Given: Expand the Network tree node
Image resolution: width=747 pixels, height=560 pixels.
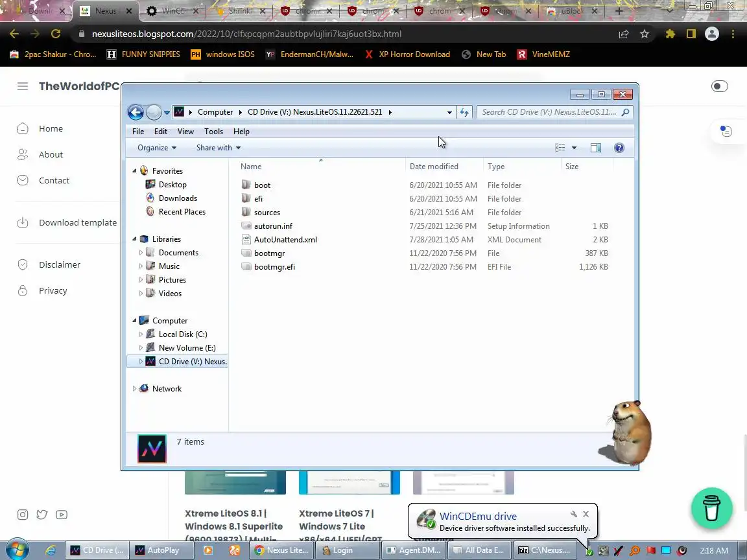Looking at the screenshot, I should (x=134, y=389).
